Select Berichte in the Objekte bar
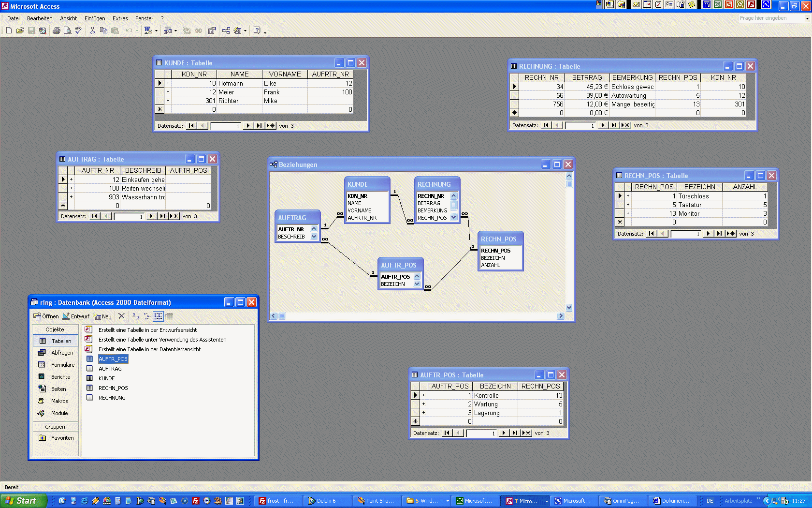Image resolution: width=812 pixels, height=508 pixels. pyautogui.click(x=56, y=377)
